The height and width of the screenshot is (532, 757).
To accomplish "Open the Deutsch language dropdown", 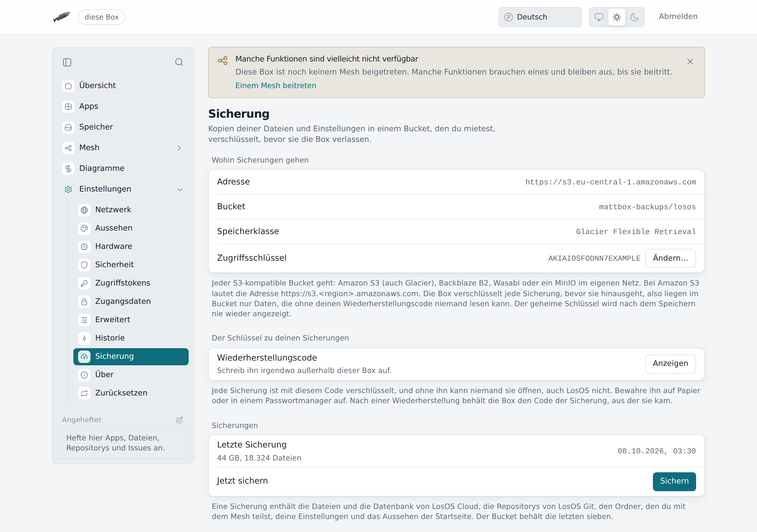I will click(x=540, y=17).
